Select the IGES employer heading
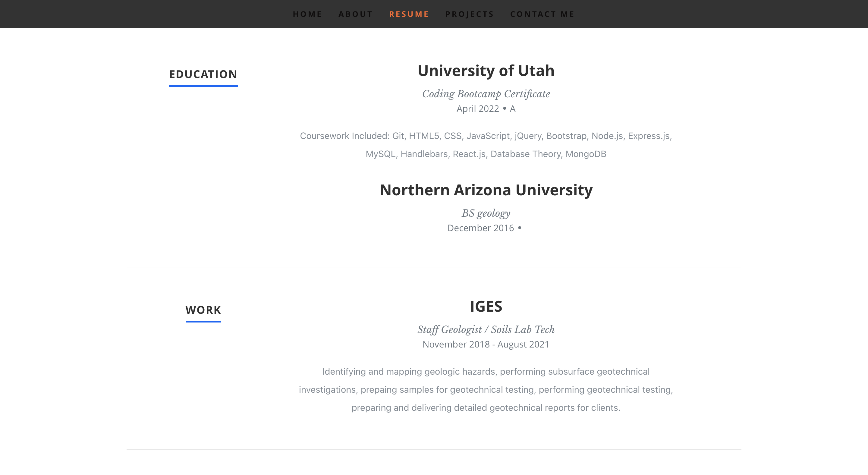Image resolution: width=868 pixels, height=475 pixels. [x=486, y=306]
